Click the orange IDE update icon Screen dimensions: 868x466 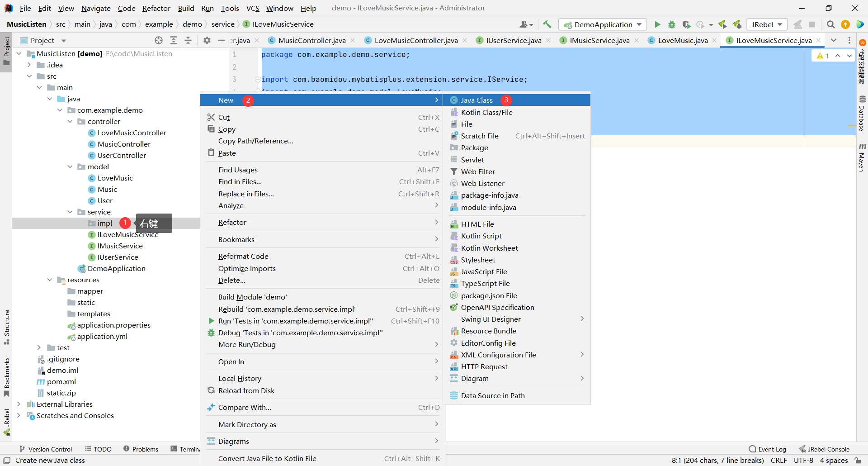pyautogui.click(x=845, y=24)
